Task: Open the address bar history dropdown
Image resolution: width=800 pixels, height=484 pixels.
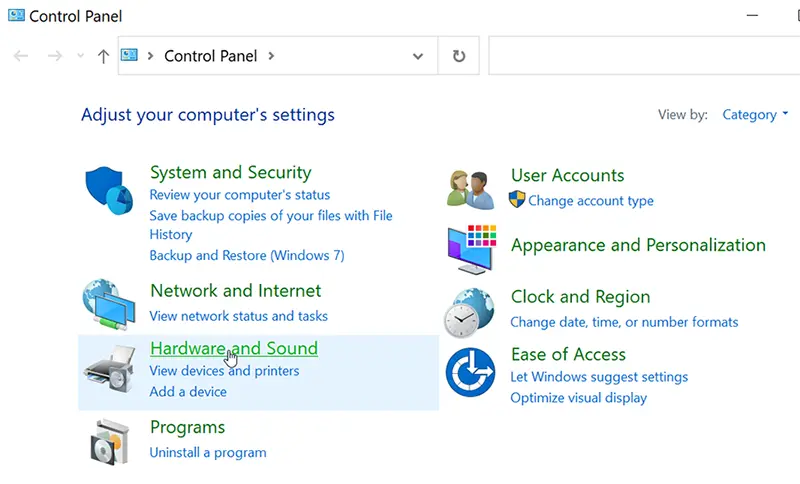Action: pos(418,56)
